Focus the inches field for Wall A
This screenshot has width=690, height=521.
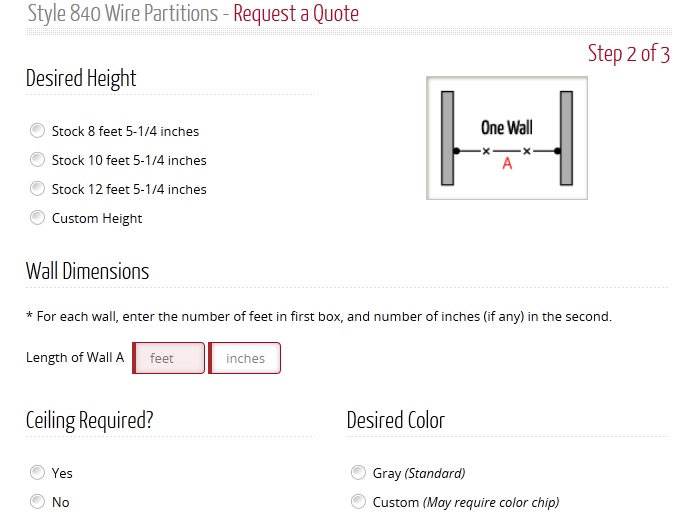click(244, 358)
